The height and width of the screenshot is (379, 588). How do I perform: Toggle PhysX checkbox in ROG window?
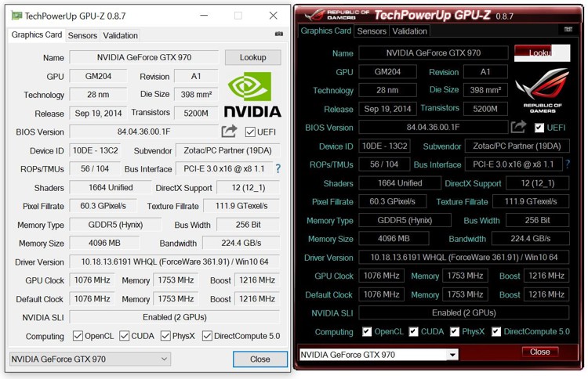tap(455, 331)
